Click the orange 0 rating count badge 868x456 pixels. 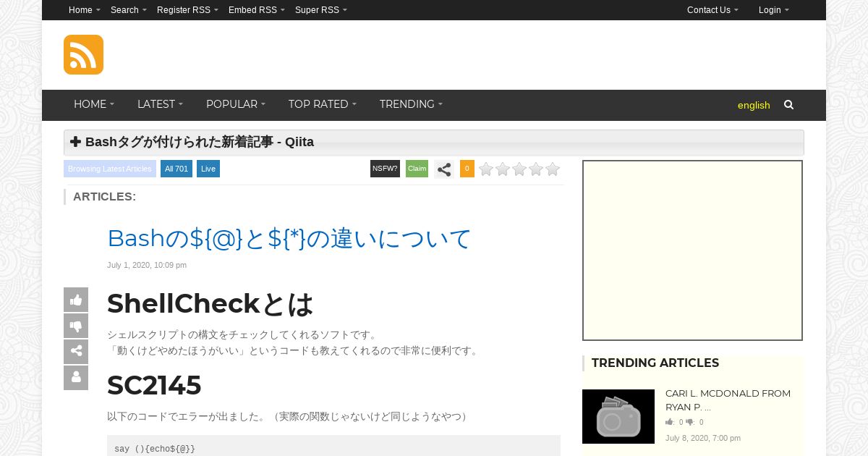click(x=467, y=169)
